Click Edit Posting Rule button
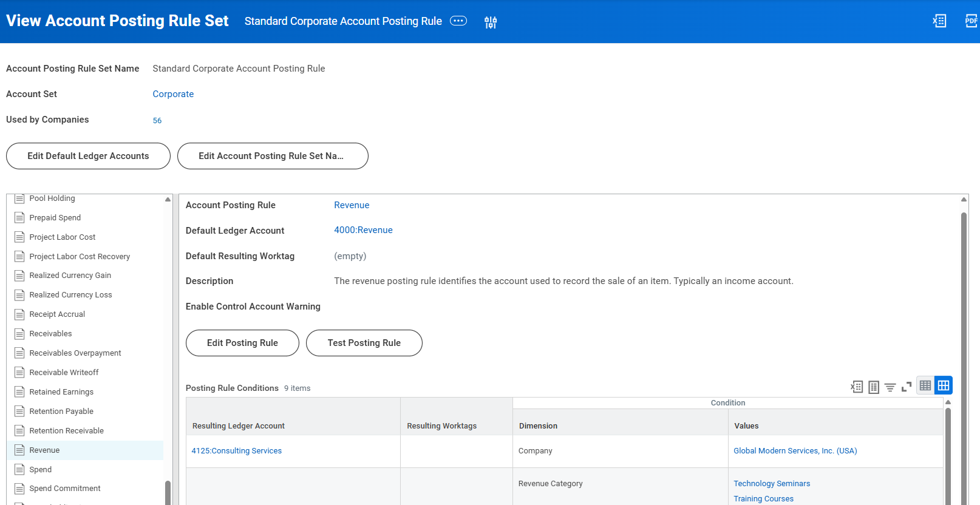The height and width of the screenshot is (505, 980). tap(242, 343)
